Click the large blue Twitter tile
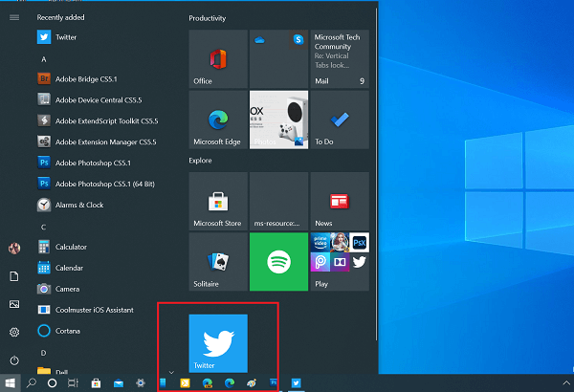Viewport: 574px width, 392px height. click(x=218, y=343)
